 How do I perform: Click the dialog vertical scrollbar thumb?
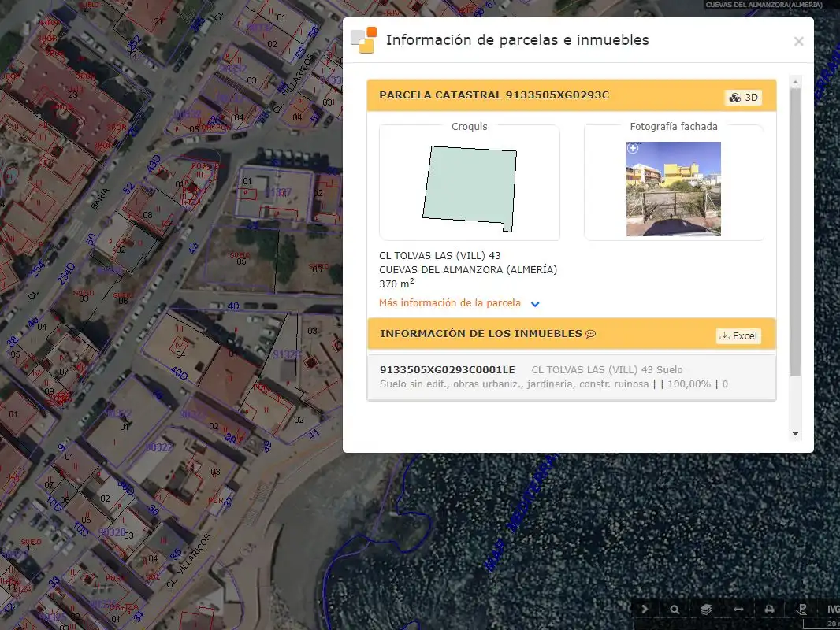(796, 232)
